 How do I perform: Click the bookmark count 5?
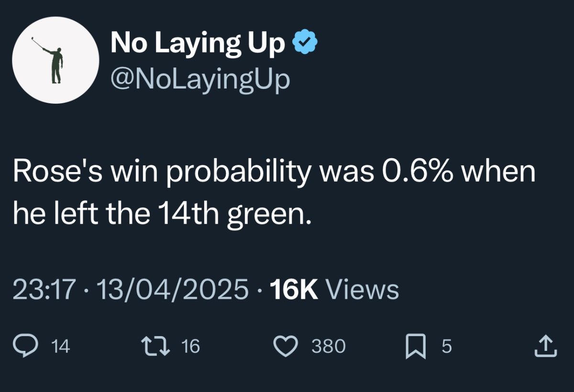coord(446,347)
